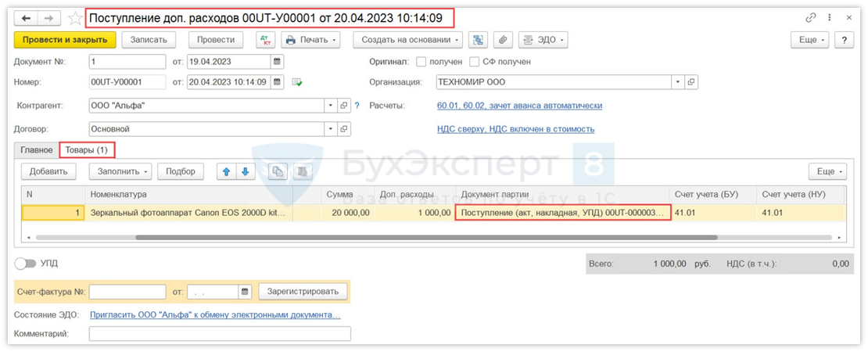Click Счет-фактура № input field

127,291
